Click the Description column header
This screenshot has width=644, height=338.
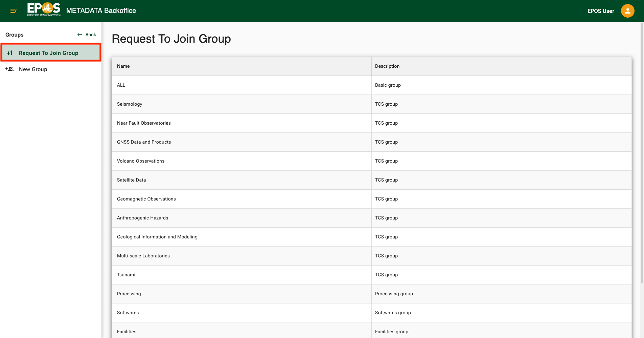click(387, 66)
